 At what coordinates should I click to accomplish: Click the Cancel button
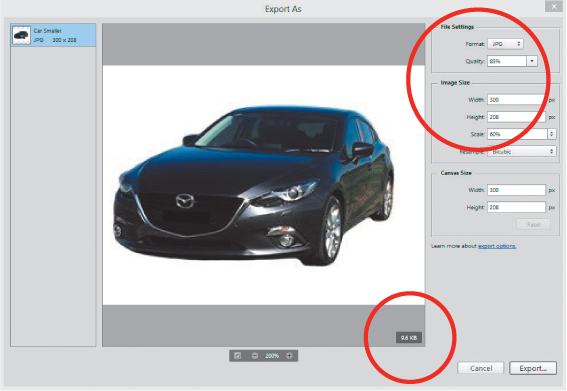[x=481, y=368]
